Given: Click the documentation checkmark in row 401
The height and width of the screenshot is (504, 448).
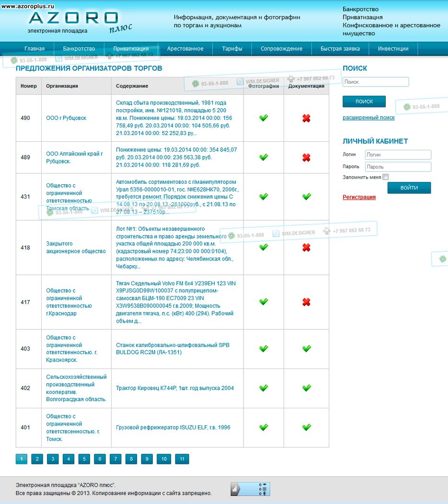Looking at the screenshot, I should (x=307, y=427).
